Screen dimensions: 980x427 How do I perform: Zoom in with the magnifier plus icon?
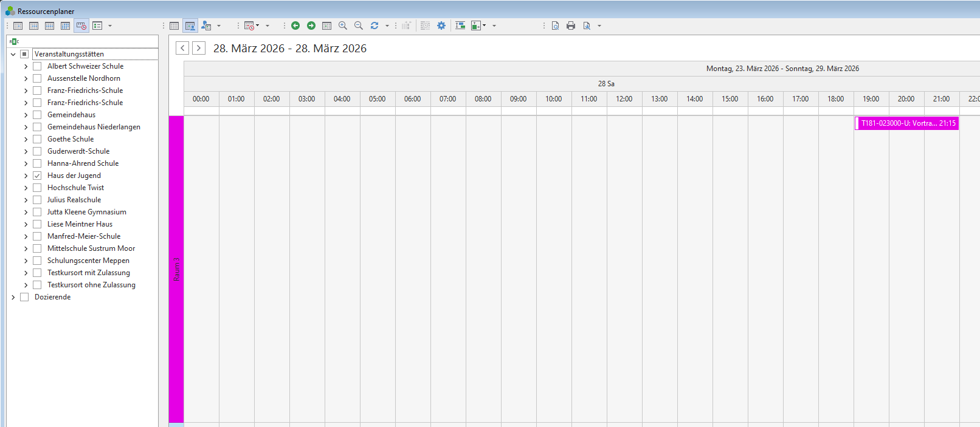343,26
